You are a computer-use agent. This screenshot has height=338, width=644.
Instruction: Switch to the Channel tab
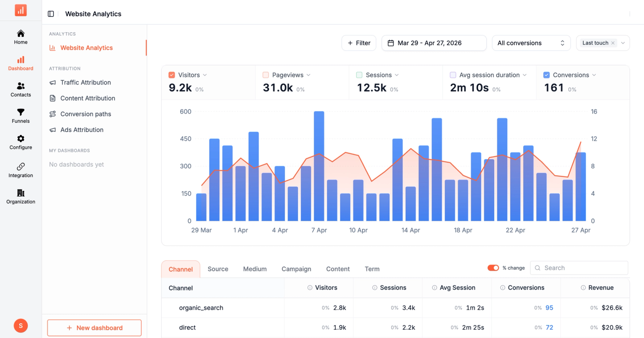coord(181,269)
